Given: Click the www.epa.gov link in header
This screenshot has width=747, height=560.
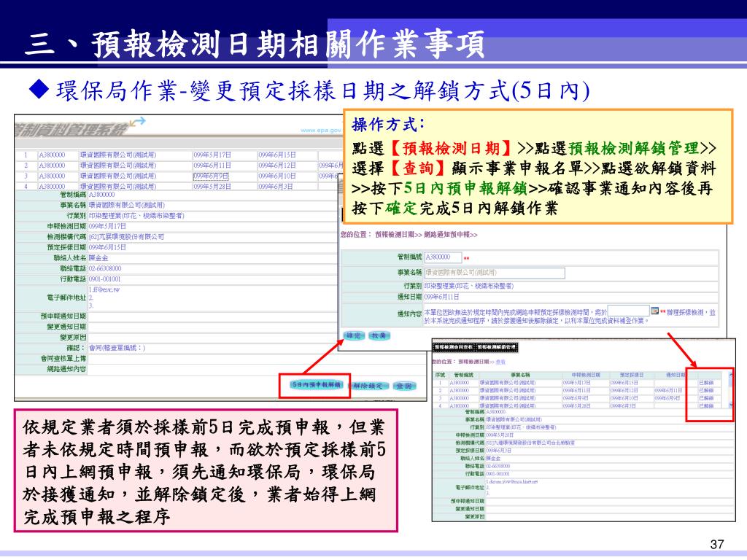Looking at the screenshot, I should click(321, 131).
